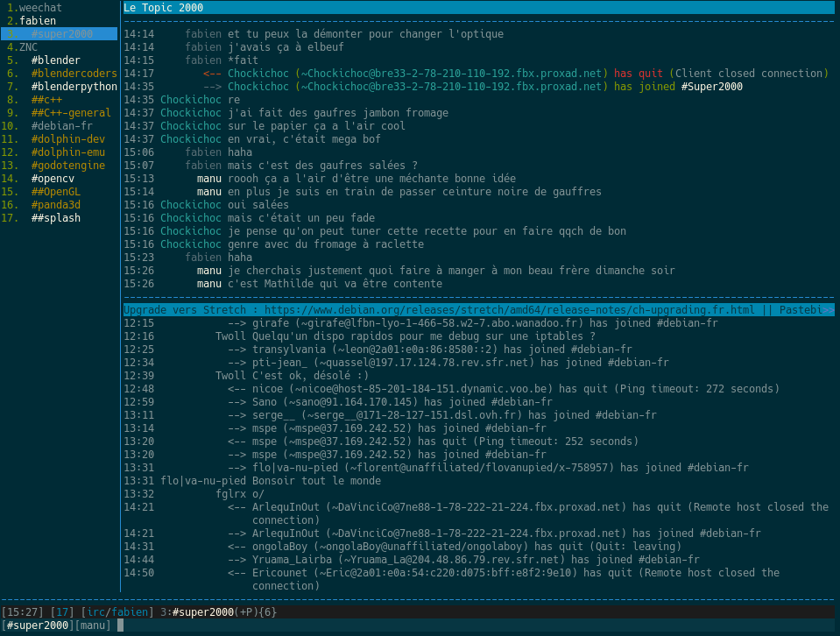840x636 pixels.
Task: Click Chockichoc's 'oui salées' message
Action: tap(258, 205)
